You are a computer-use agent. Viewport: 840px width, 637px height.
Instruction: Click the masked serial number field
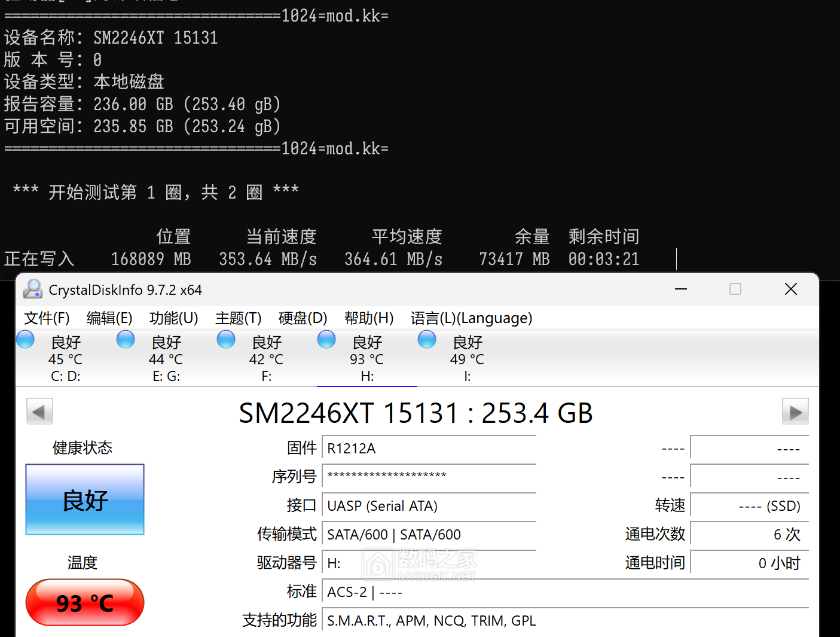click(429, 477)
